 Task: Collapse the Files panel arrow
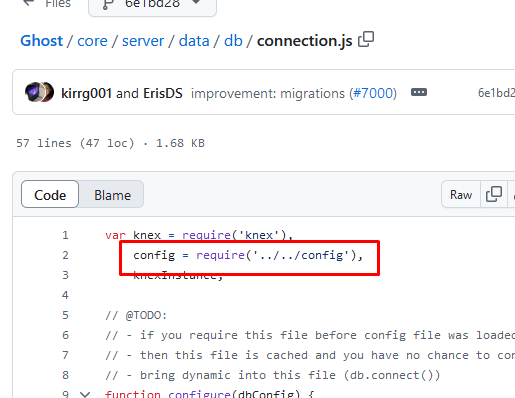click(x=29, y=3)
